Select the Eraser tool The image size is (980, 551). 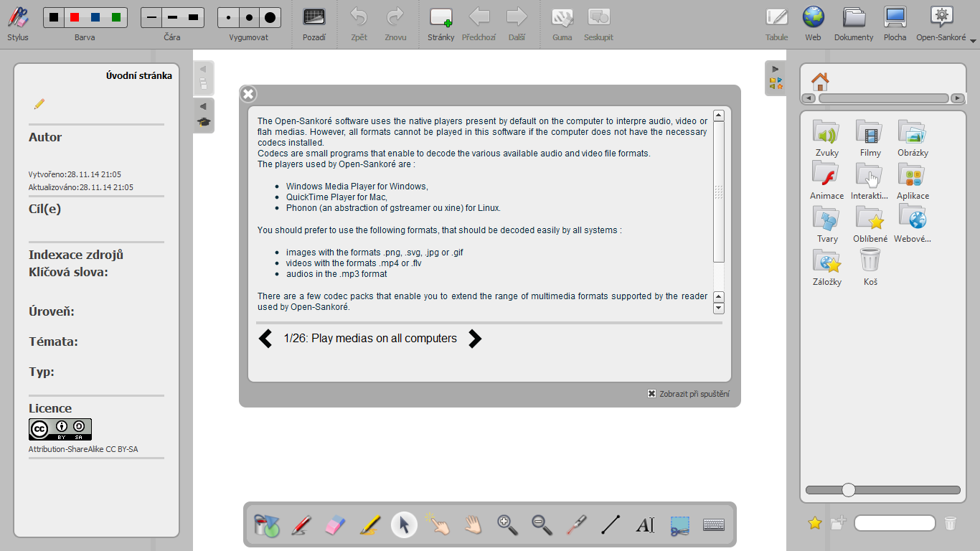(335, 524)
